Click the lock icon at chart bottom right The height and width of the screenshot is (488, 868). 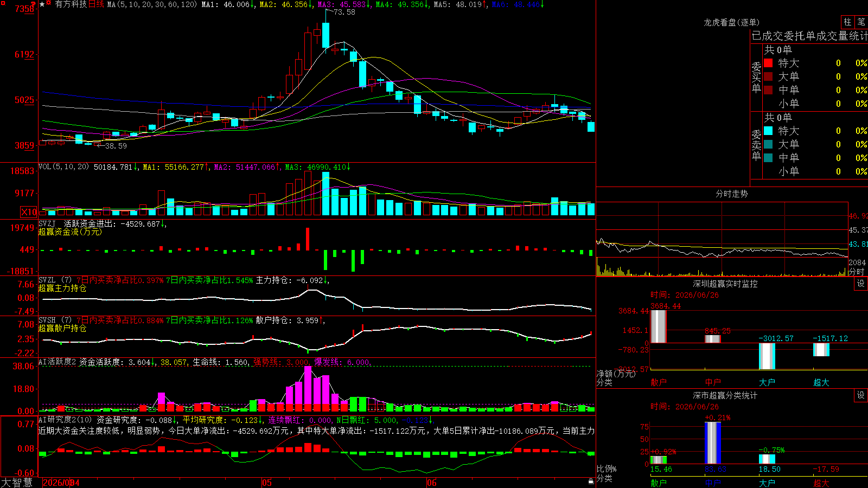[591, 481]
